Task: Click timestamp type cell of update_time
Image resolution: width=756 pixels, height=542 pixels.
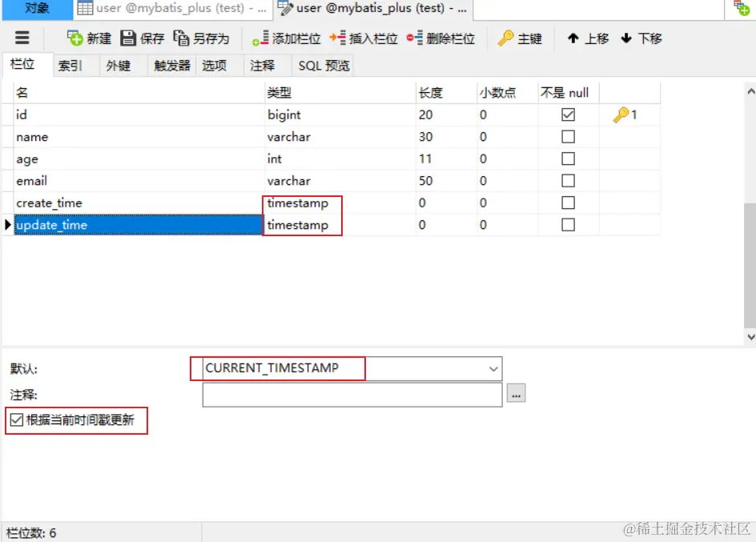Action: 340,225
